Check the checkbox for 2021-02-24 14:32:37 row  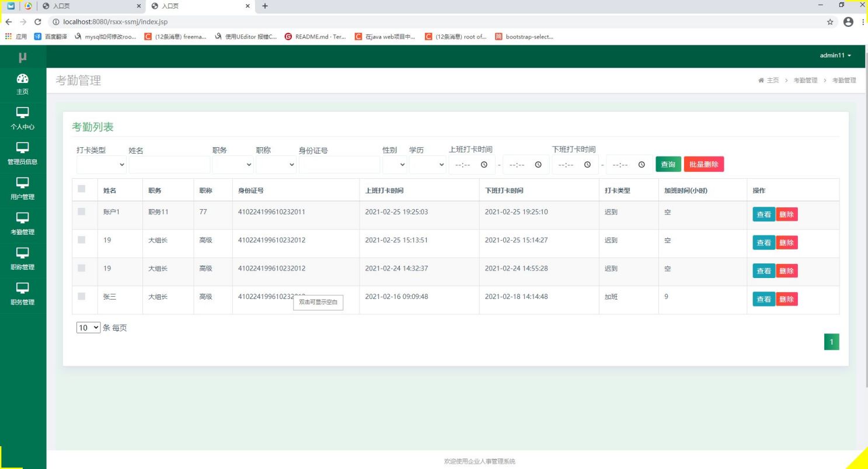coord(81,267)
